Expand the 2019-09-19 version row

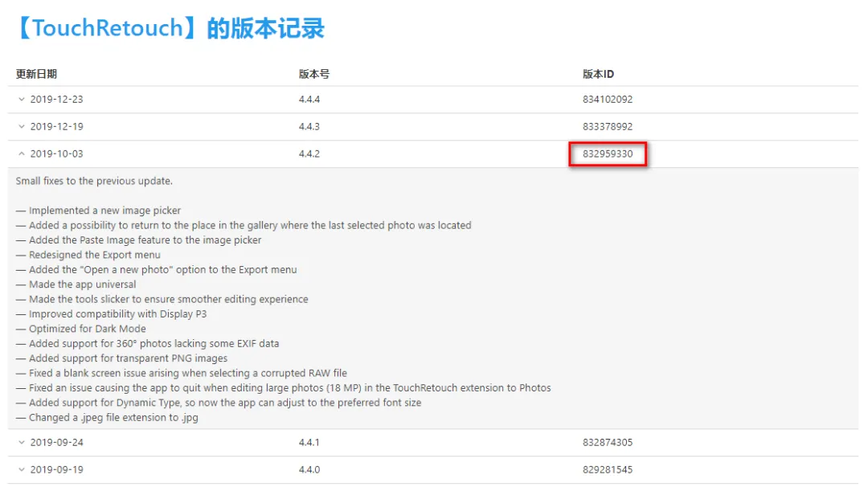tap(22, 470)
